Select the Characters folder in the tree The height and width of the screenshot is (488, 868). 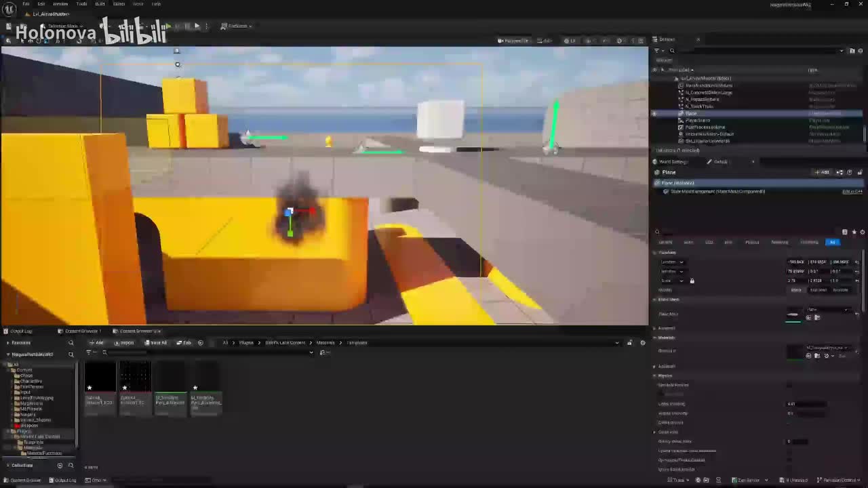point(31,381)
